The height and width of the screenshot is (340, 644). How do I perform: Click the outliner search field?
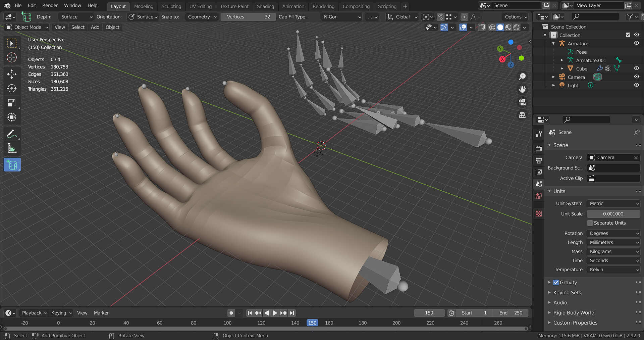[595, 16]
